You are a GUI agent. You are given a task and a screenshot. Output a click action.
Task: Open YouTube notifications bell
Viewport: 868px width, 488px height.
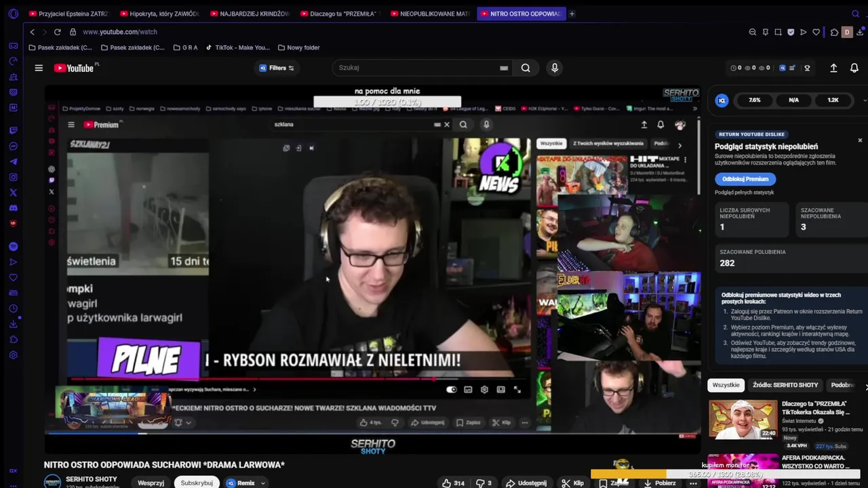pos(854,68)
